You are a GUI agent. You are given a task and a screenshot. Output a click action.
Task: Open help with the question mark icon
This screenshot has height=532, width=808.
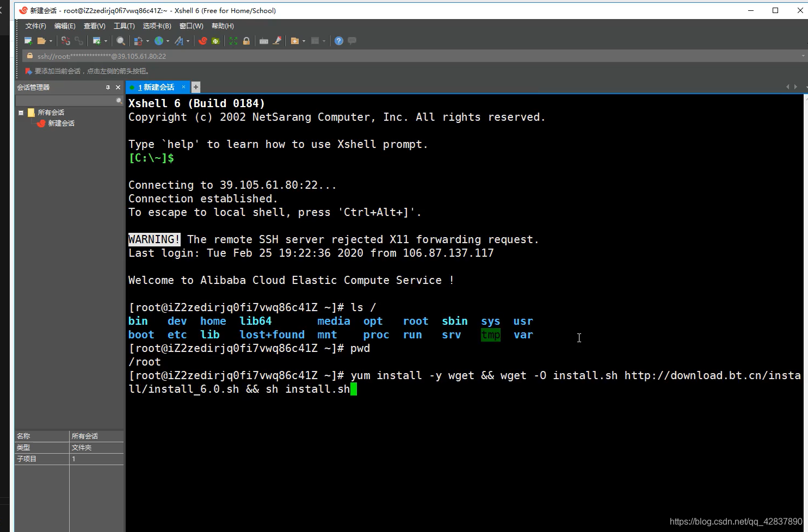pos(339,41)
